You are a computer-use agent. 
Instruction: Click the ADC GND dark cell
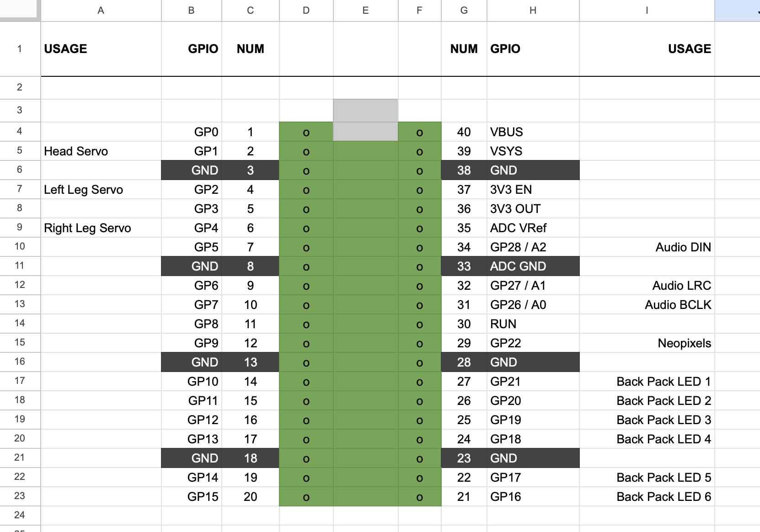(533, 266)
